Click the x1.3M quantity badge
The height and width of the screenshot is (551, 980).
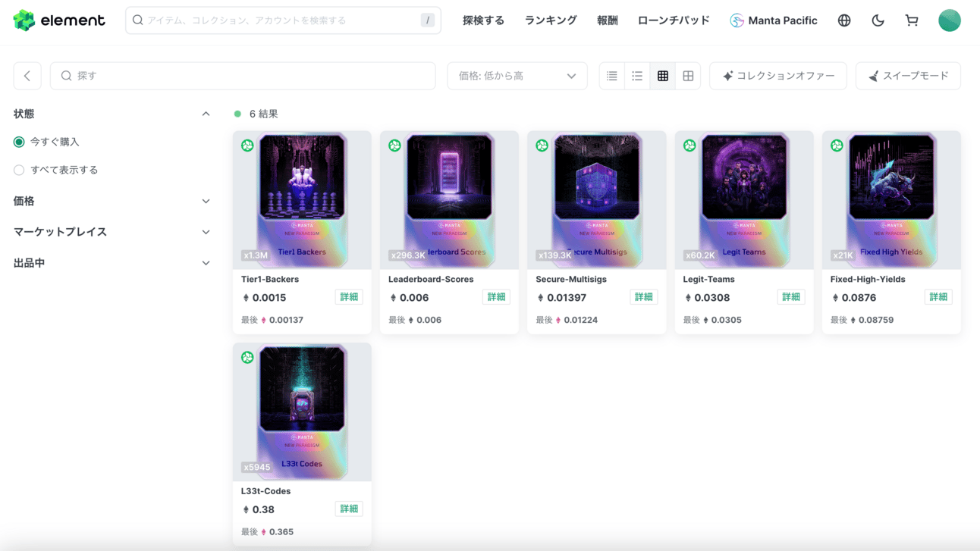coord(256,255)
